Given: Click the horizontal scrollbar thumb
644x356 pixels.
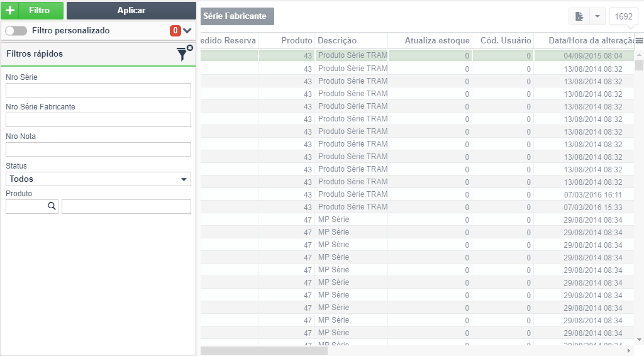Looking at the screenshot, I should tap(264, 351).
